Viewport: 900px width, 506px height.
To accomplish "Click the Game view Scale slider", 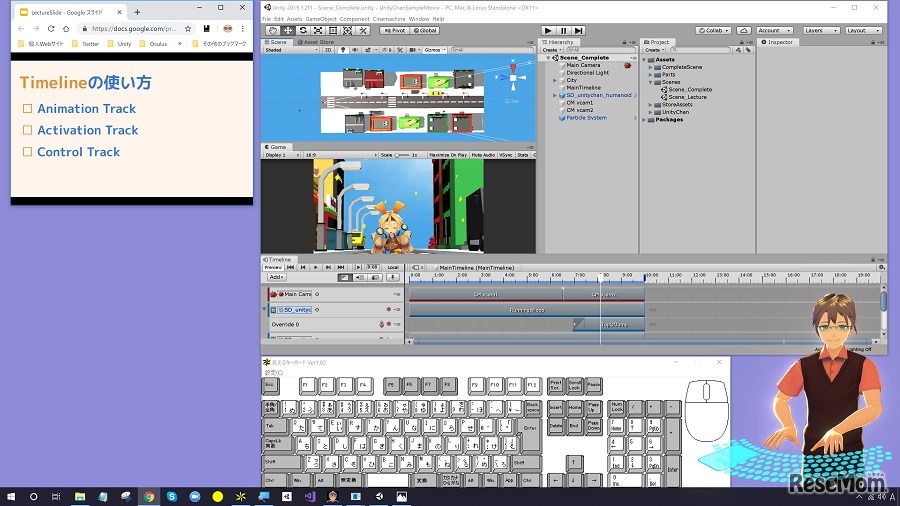I will [401, 155].
